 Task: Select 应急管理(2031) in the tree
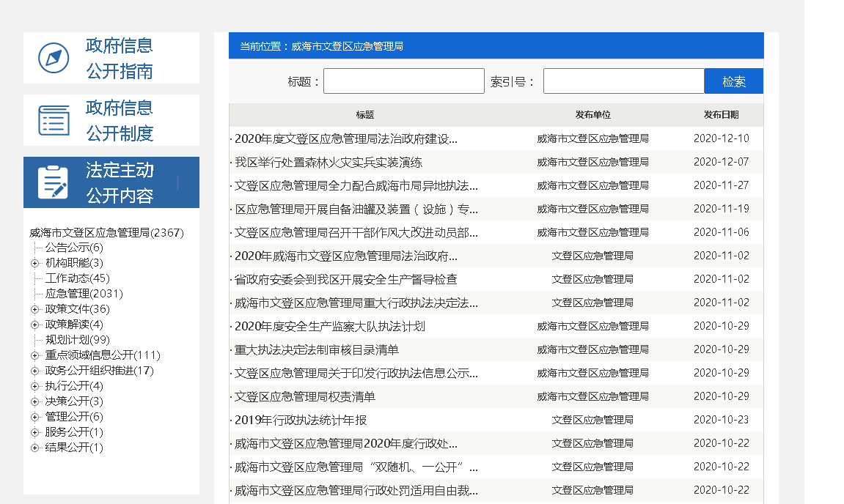[x=84, y=294]
